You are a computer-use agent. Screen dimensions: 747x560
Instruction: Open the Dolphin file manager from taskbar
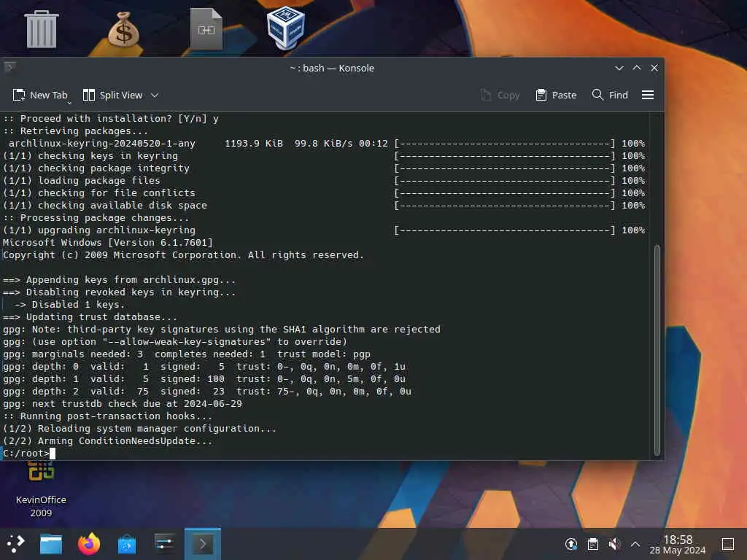tap(51, 544)
